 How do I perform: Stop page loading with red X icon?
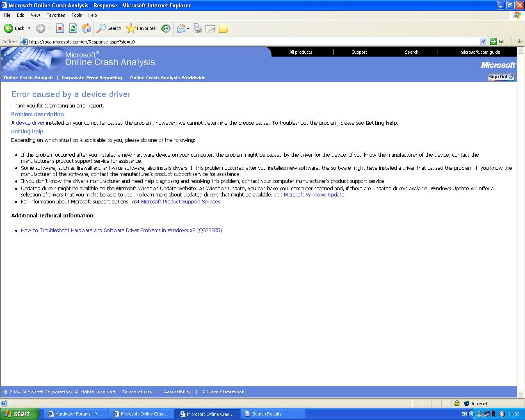pos(60,28)
